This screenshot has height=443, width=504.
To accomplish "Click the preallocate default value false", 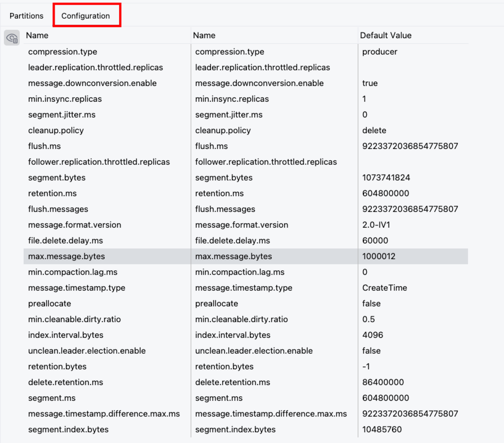I will (371, 304).
